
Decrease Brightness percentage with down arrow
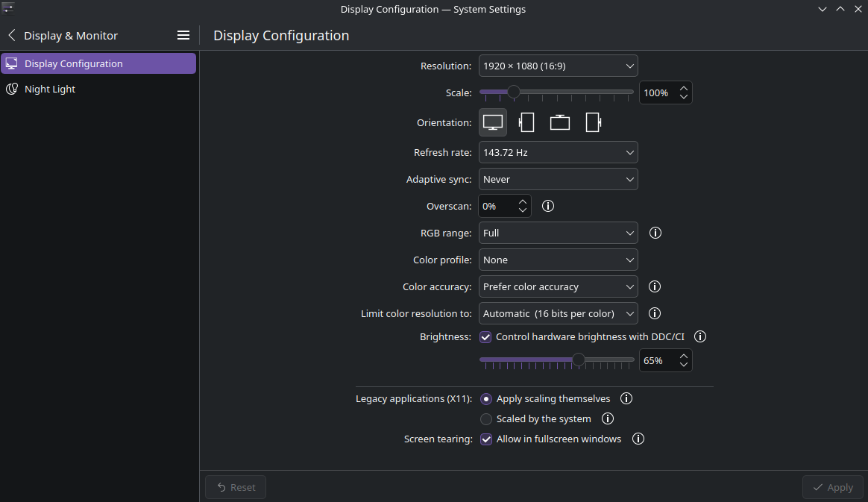(684, 365)
